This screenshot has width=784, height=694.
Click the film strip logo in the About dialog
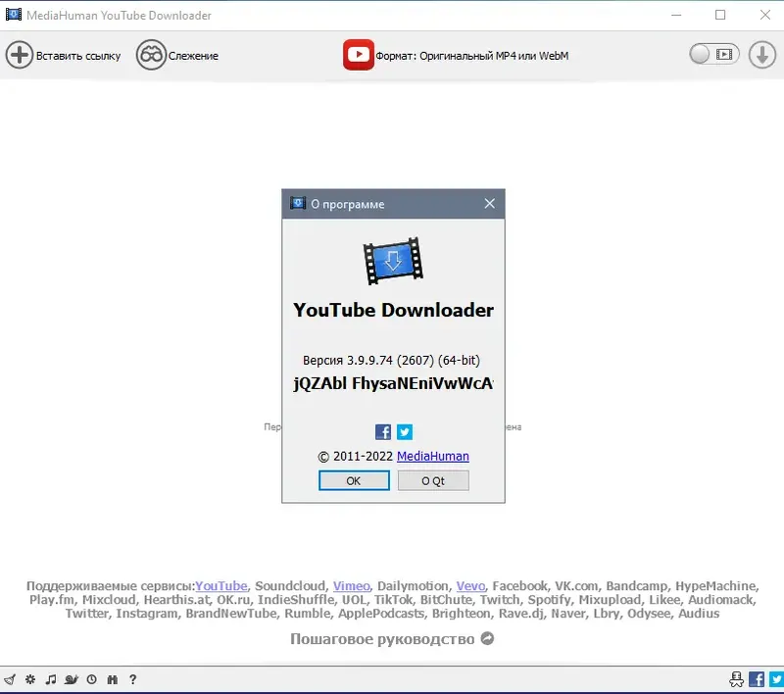tap(393, 261)
